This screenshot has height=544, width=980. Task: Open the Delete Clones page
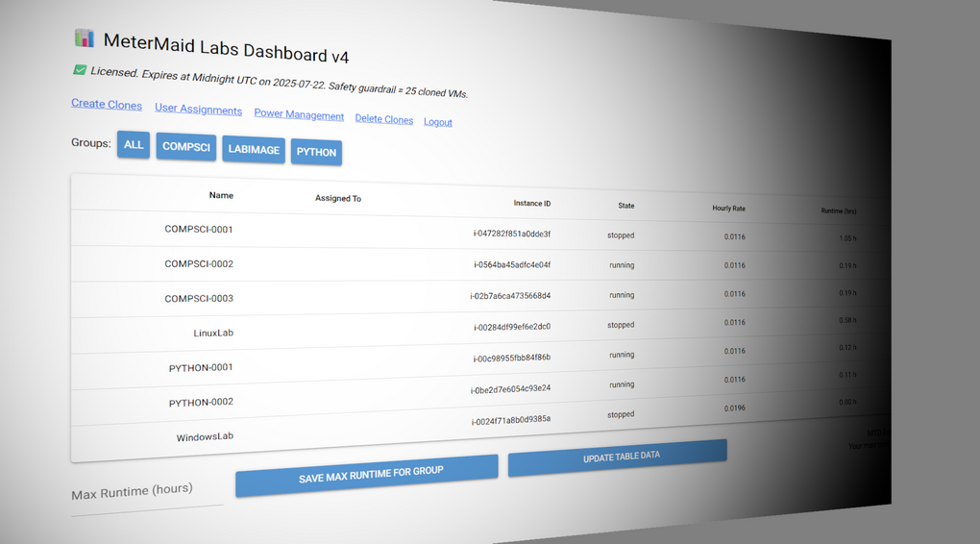[x=384, y=119]
